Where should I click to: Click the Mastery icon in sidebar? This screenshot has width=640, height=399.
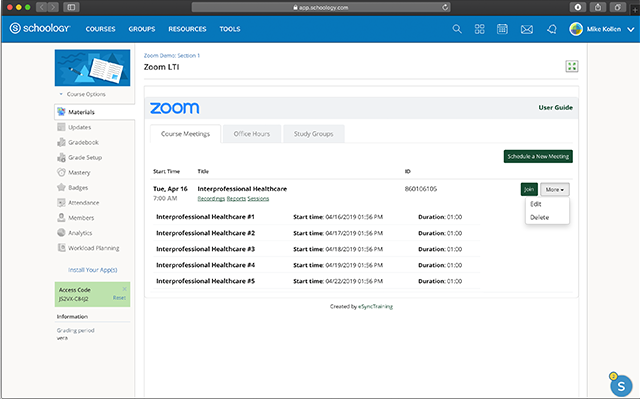61,172
